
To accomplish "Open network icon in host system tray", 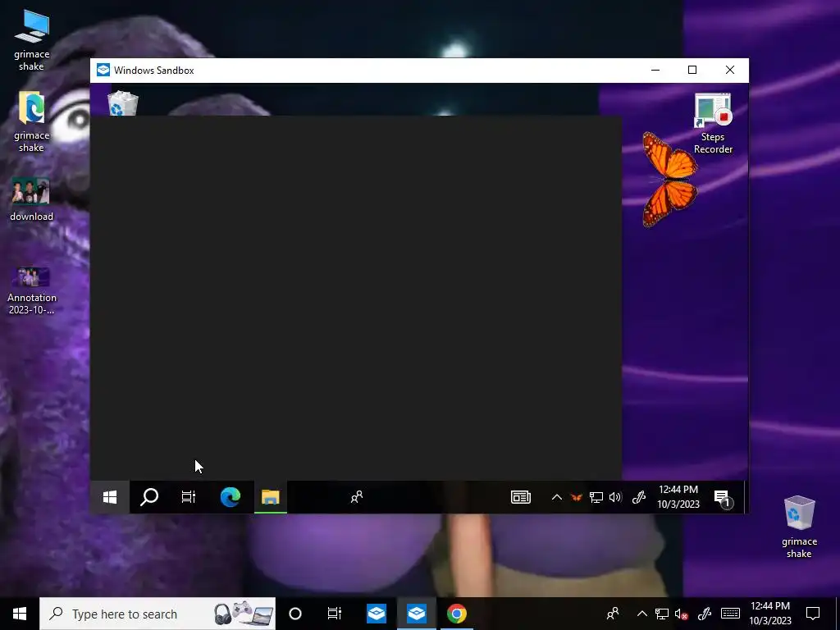I will tap(662, 614).
